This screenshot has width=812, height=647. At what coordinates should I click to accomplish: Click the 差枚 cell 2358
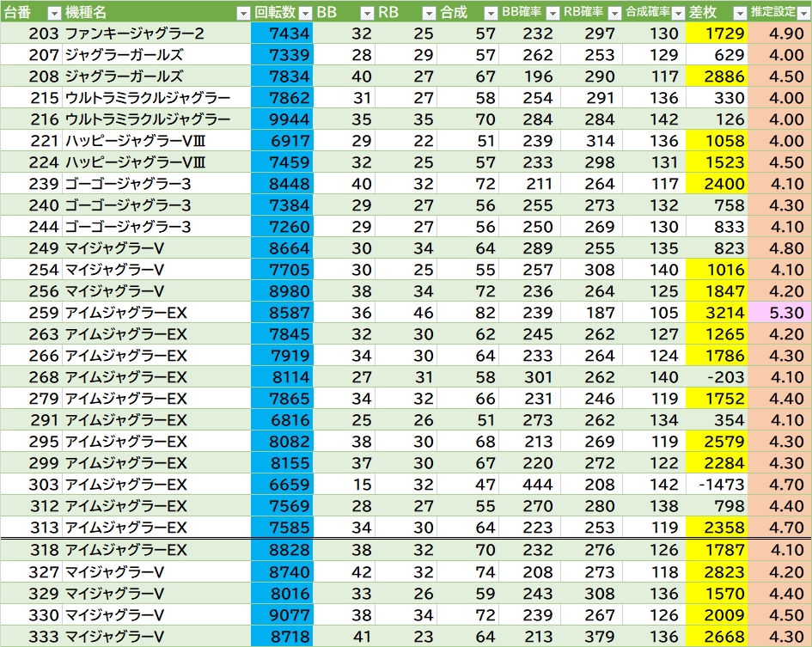(717, 528)
